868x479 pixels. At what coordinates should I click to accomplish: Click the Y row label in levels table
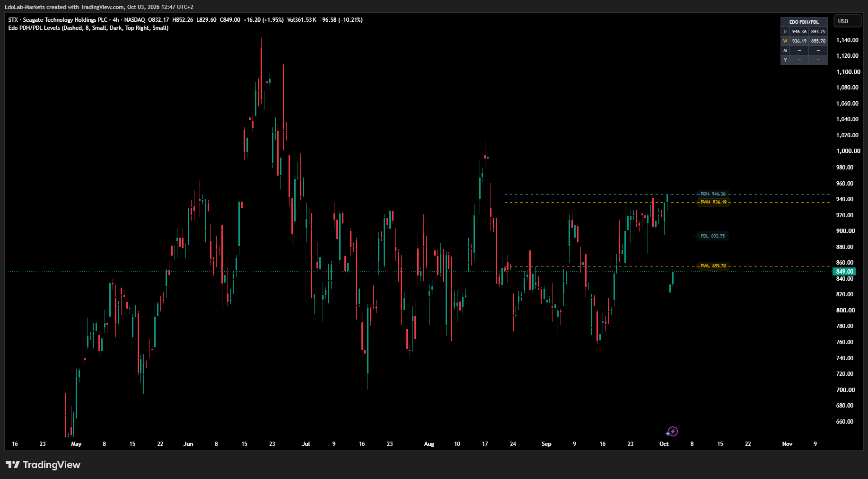[785, 60]
